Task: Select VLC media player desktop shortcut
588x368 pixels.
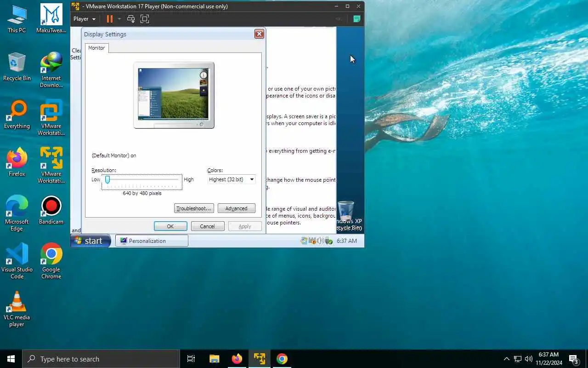Action: (x=17, y=310)
